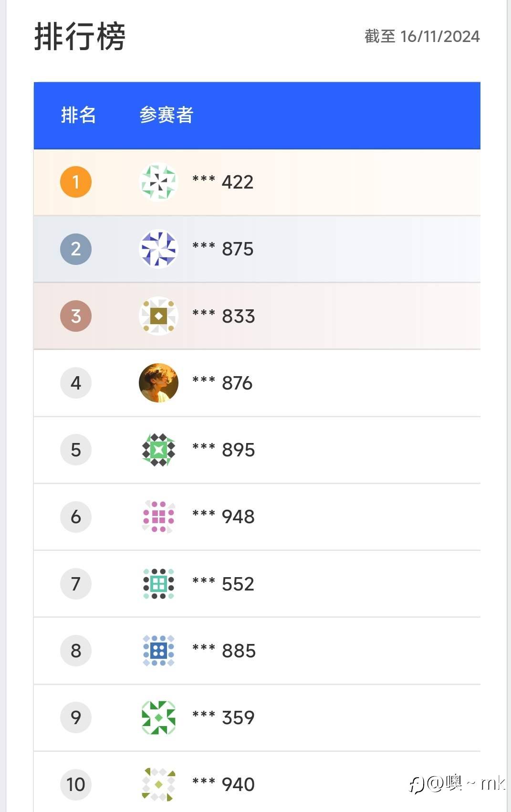Click the green avatar for *** 359

pos(158,717)
